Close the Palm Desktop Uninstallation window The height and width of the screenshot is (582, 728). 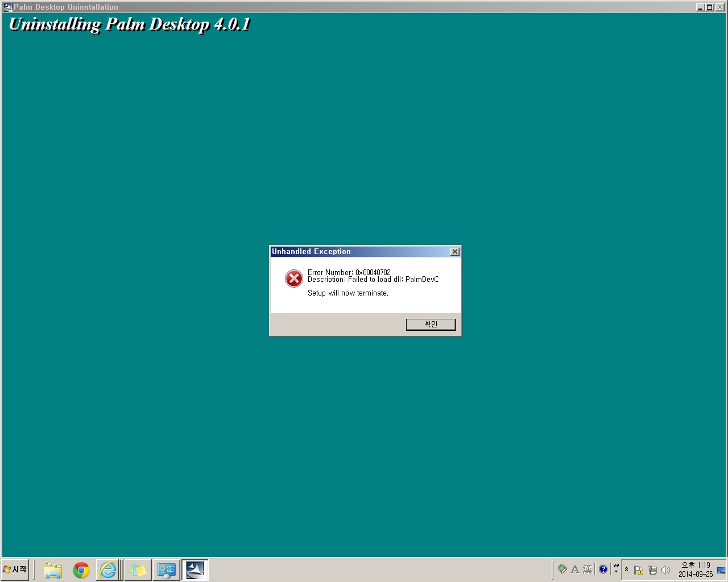(719, 7)
